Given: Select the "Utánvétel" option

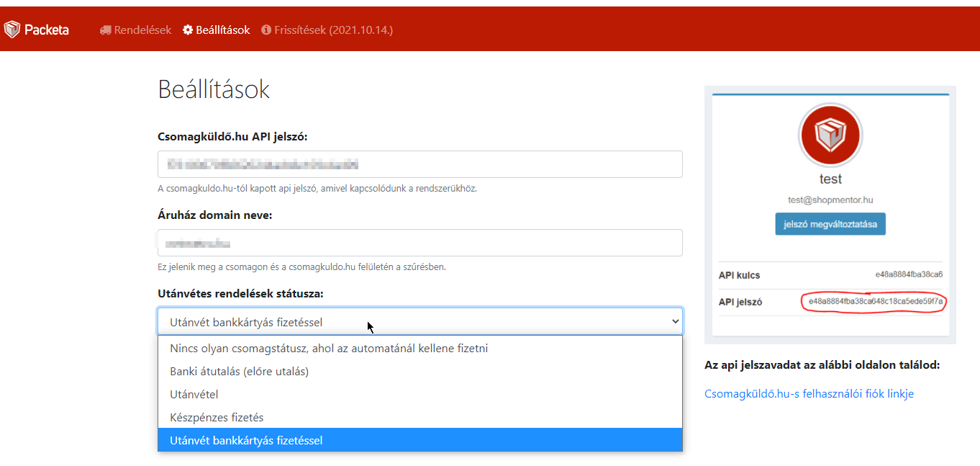Looking at the screenshot, I should (420, 395).
